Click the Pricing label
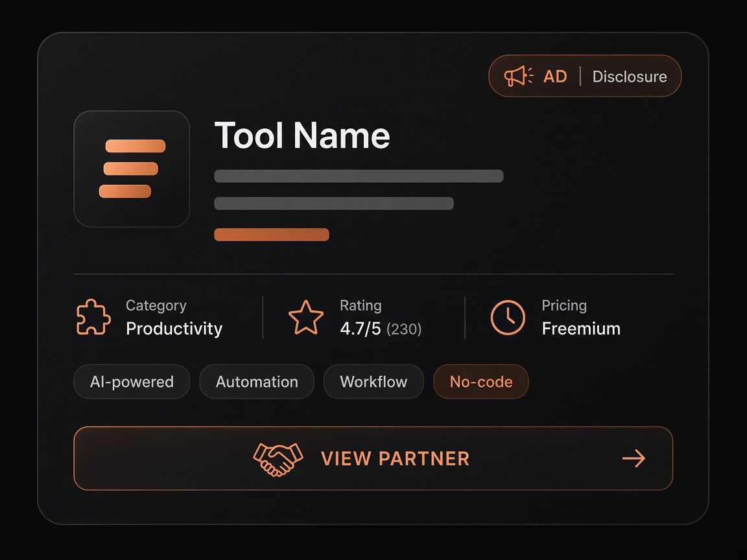Image resolution: width=747 pixels, height=560 pixels. 564,305
